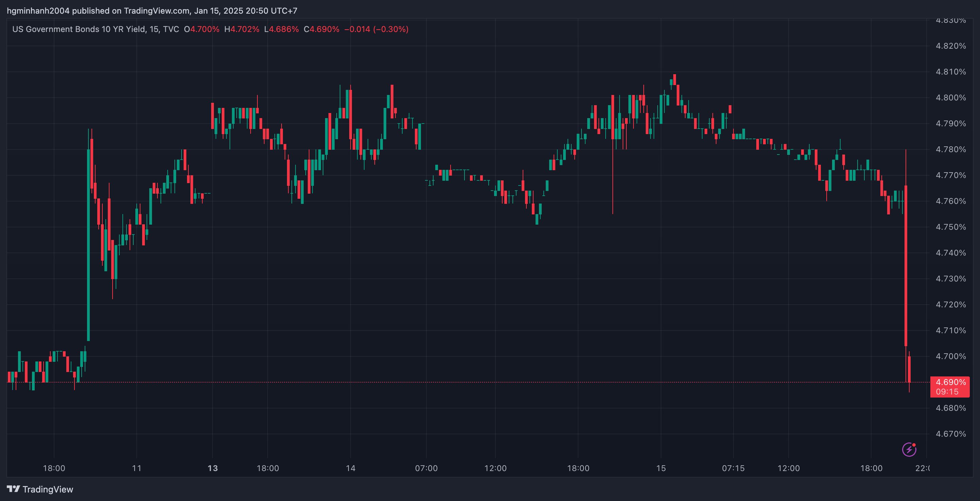Click the 4.720% price axis label
The height and width of the screenshot is (501, 980).
950,305
